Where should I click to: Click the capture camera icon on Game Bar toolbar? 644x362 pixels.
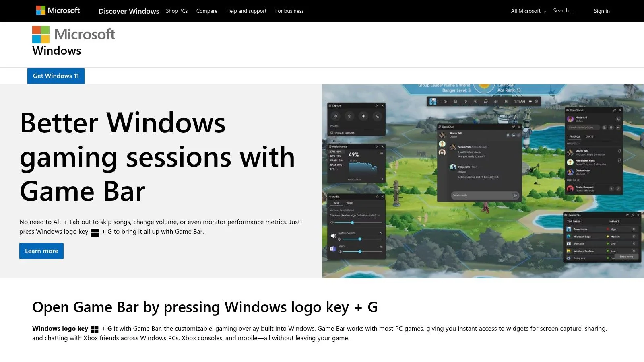(x=455, y=101)
